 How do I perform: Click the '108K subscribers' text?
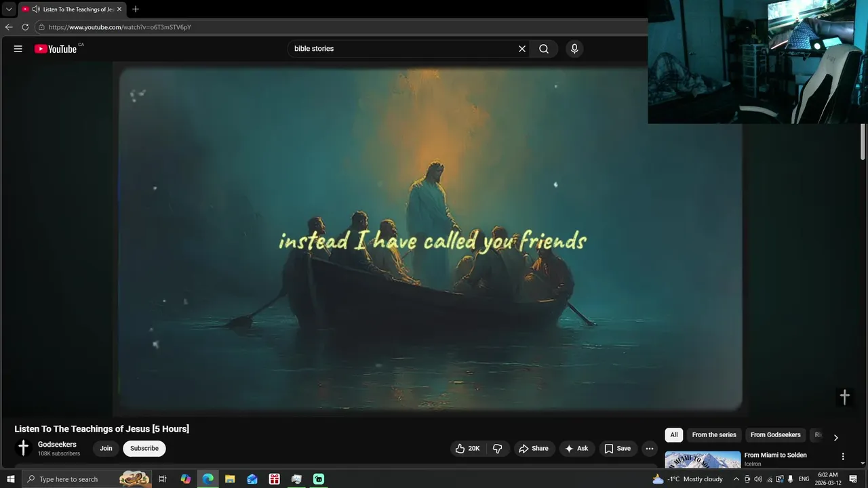pyautogui.click(x=59, y=453)
